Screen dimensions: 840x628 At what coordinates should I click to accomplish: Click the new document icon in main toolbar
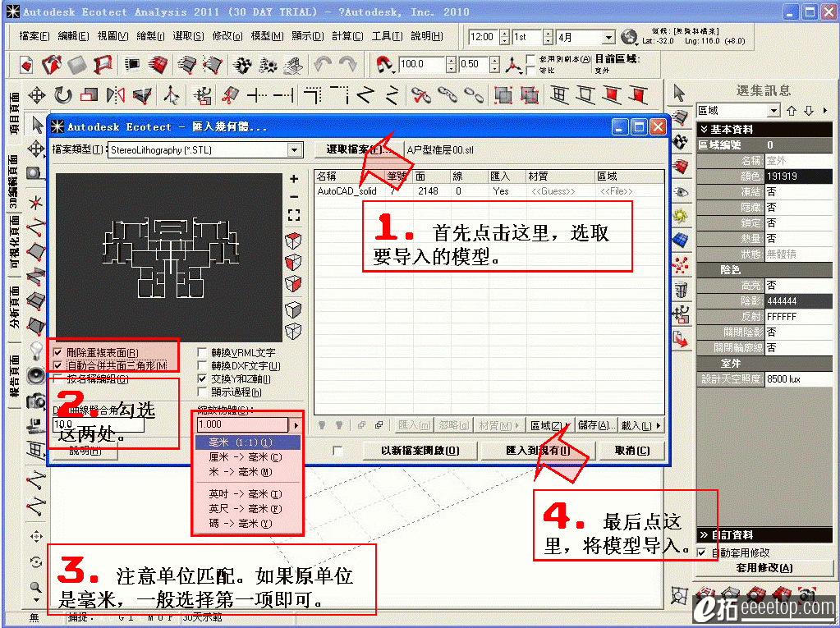click(x=26, y=65)
